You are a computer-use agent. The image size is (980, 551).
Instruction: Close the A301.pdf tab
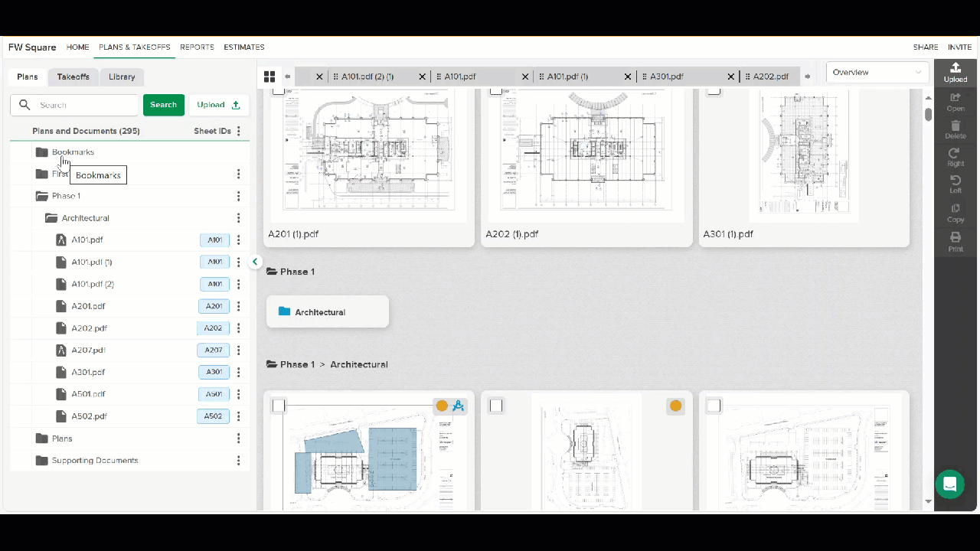(x=730, y=77)
